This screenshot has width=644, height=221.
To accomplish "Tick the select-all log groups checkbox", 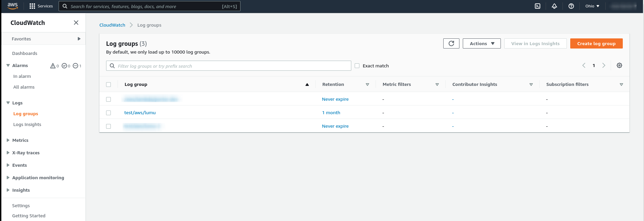I will (x=108, y=85).
